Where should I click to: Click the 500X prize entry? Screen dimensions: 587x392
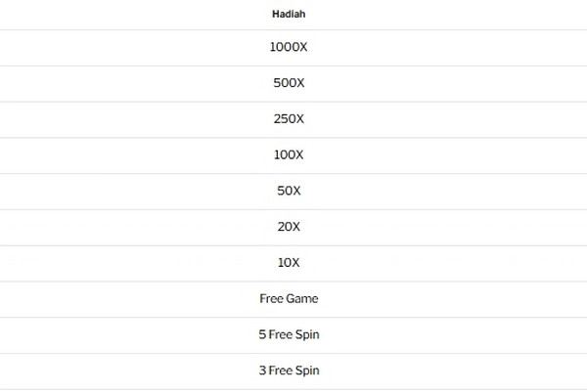pos(288,83)
